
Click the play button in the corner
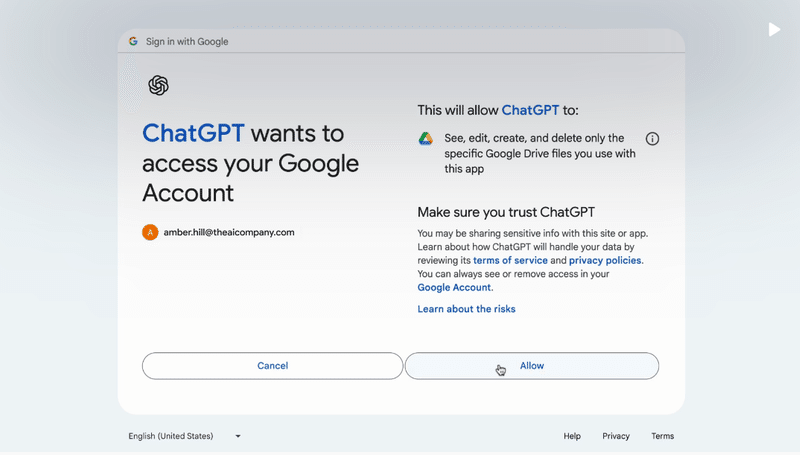point(774,30)
